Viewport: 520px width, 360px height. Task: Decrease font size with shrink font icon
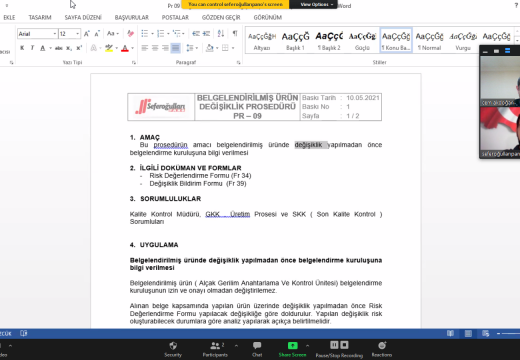(97, 33)
